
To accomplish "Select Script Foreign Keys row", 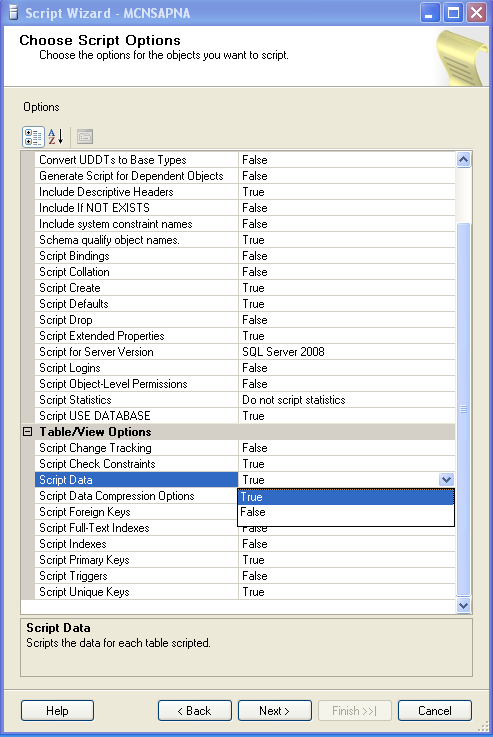I will [x=136, y=512].
